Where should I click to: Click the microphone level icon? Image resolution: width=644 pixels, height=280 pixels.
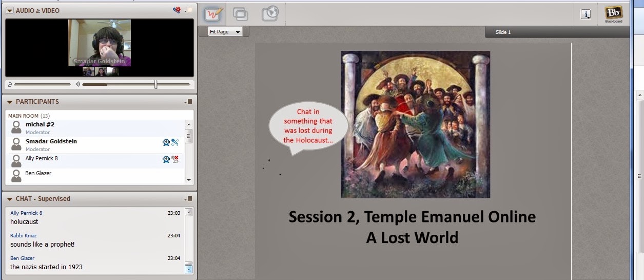pyautogui.click(x=9, y=84)
